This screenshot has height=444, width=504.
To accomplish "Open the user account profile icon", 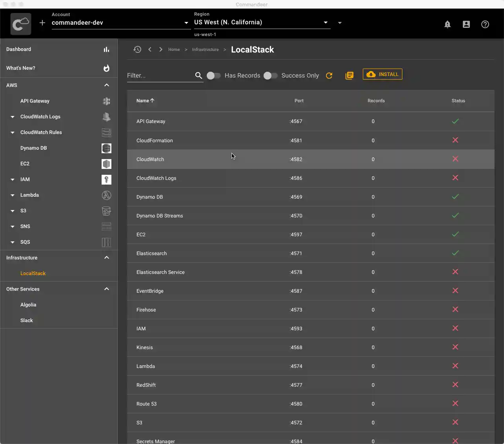I will pyautogui.click(x=466, y=24).
